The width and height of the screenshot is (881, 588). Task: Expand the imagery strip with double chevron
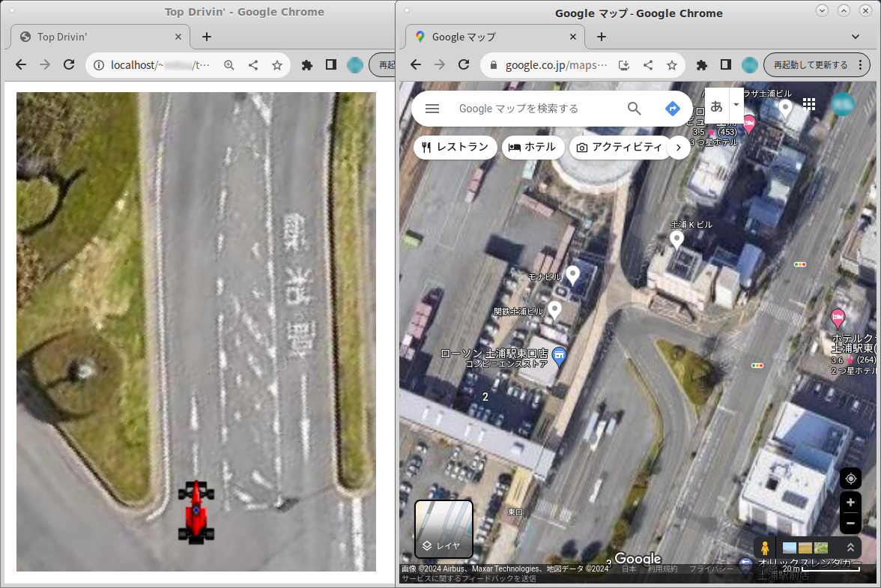point(850,548)
